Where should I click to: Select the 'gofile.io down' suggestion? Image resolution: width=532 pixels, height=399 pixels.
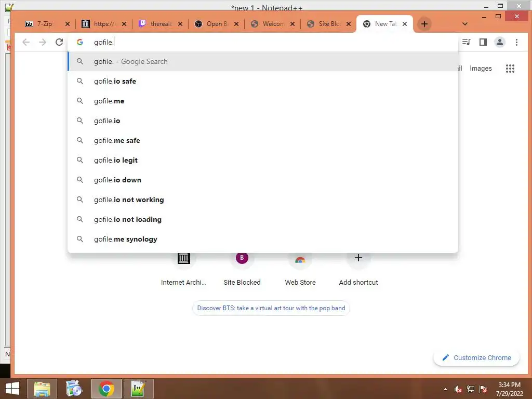click(263, 180)
